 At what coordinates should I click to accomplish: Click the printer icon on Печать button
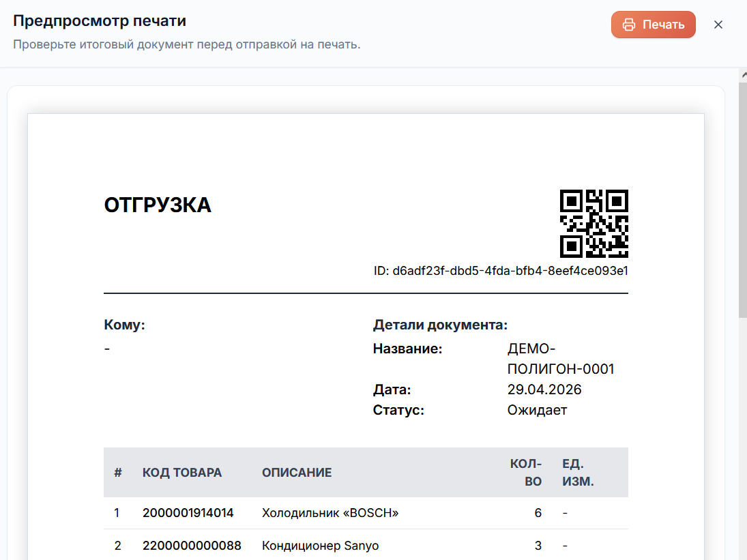coord(629,25)
